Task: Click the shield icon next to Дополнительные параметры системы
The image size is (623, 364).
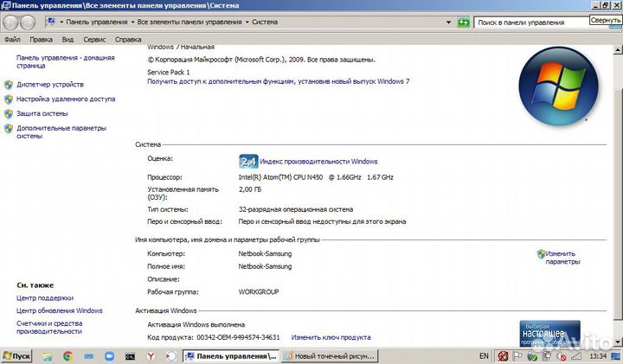Action: click(x=9, y=129)
